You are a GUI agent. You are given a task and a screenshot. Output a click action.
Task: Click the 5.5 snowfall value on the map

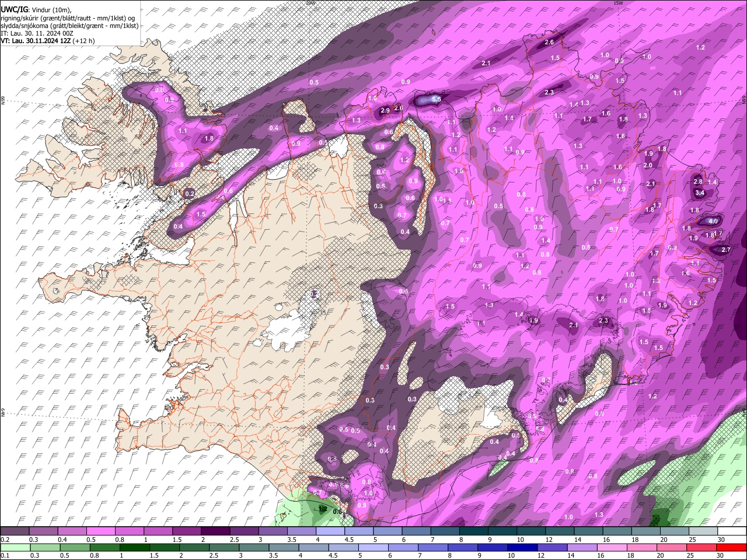pyautogui.click(x=436, y=100)
